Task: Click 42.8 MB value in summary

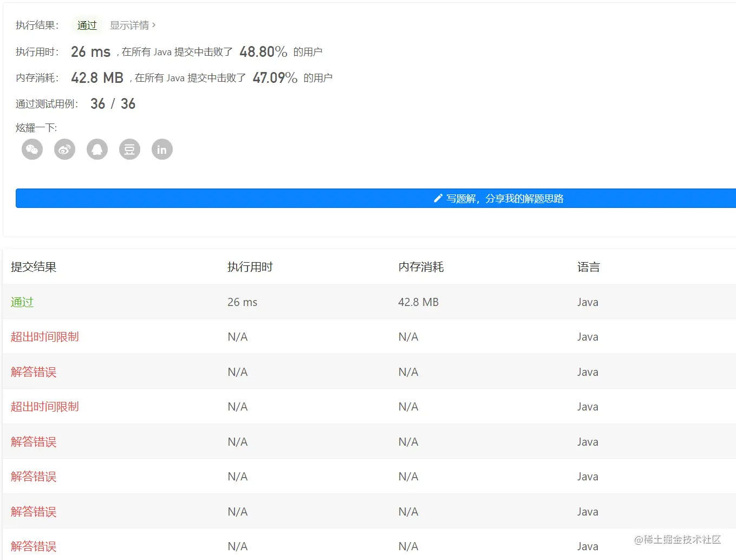Action: coord(97,78)
